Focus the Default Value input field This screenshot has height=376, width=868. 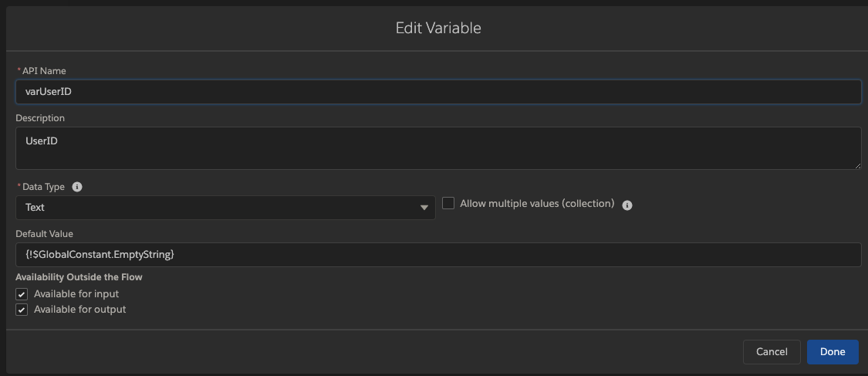(x=437, y=255)
